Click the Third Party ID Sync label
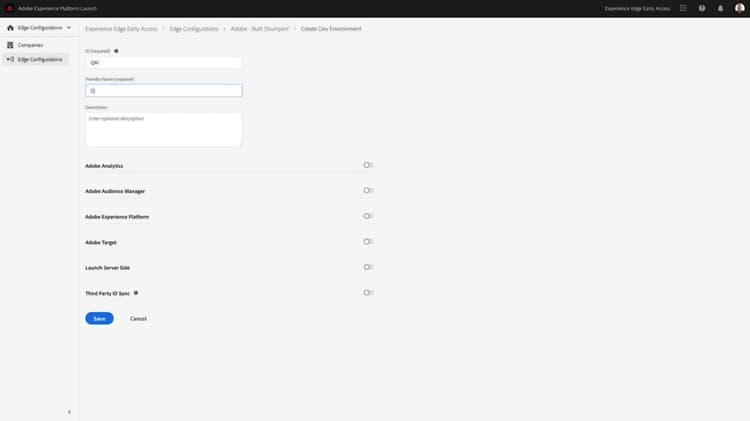 [107, 293]
